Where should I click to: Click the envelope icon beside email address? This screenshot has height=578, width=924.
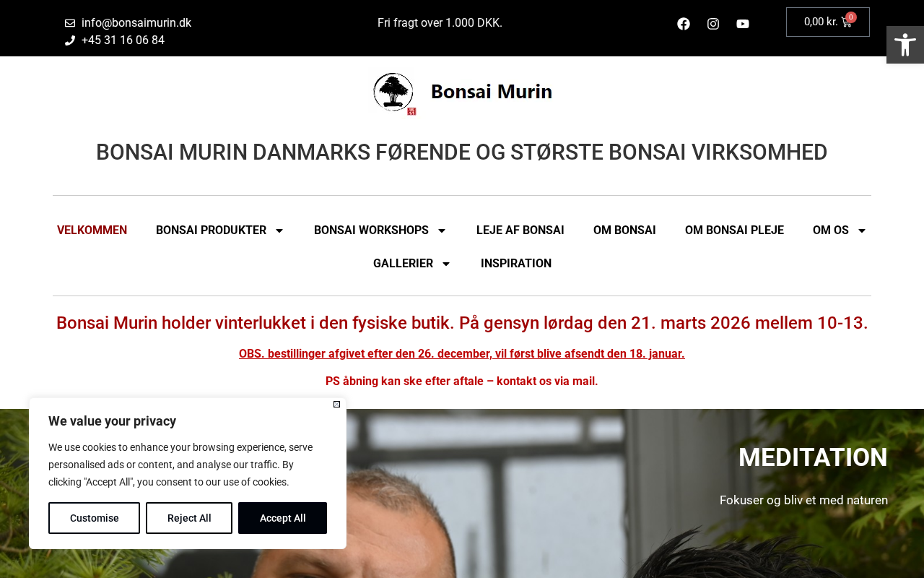70,23
